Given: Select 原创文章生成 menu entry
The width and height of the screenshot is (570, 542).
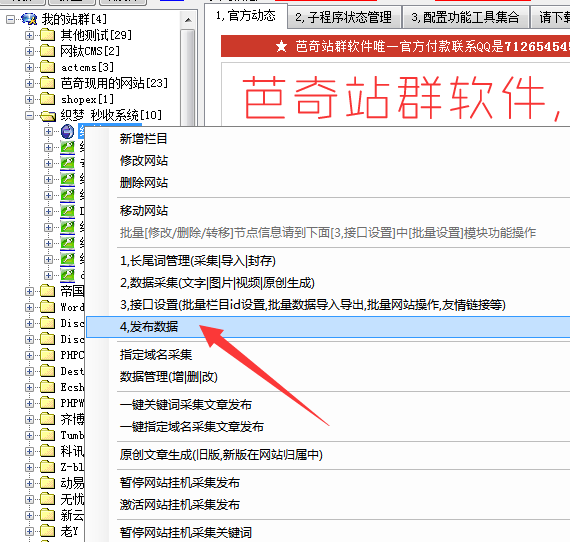Looking at the screenshot, I should tap(221, 454).
